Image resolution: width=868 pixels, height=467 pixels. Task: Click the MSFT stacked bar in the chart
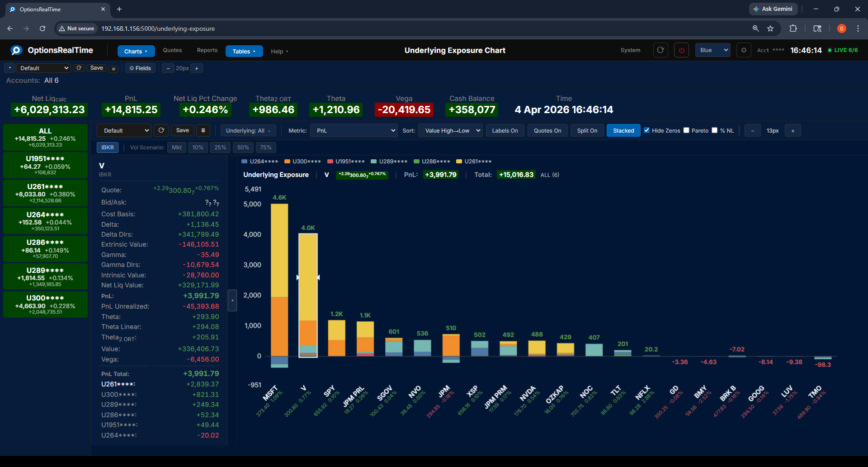[279, 285]
